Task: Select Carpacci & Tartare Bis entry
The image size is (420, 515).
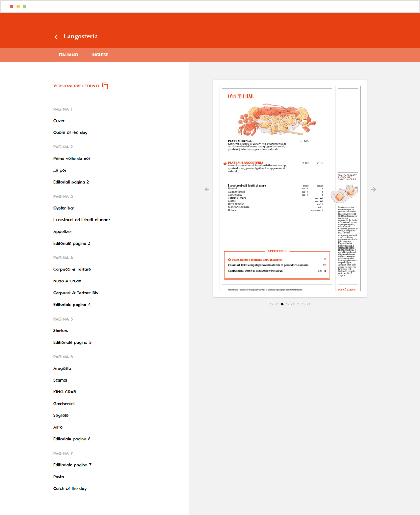Action: (x=76, y=293)
